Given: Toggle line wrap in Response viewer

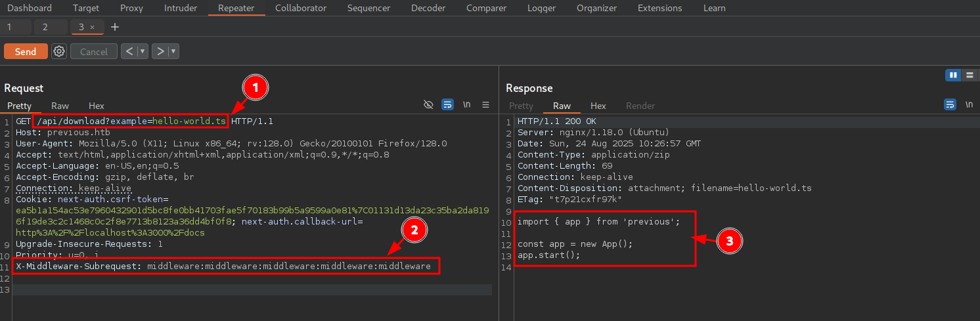Looking at the screenshot, I should click(950, 105).
